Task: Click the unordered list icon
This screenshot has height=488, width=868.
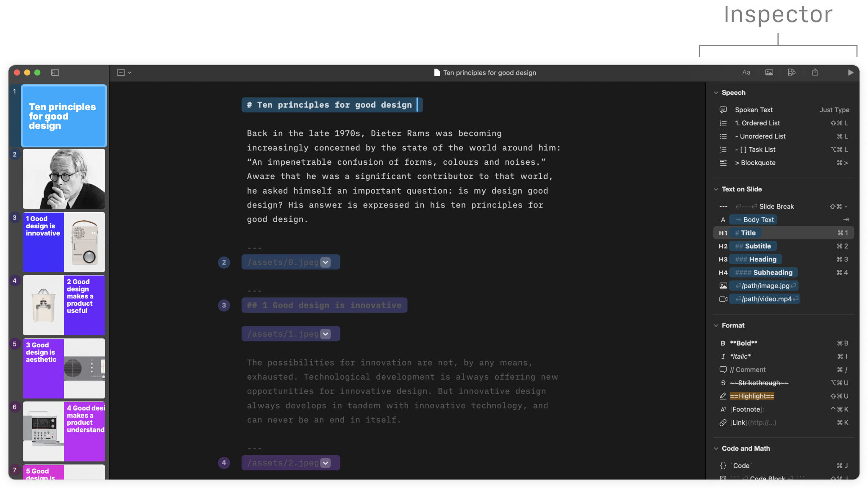Action: pos(723,136)
